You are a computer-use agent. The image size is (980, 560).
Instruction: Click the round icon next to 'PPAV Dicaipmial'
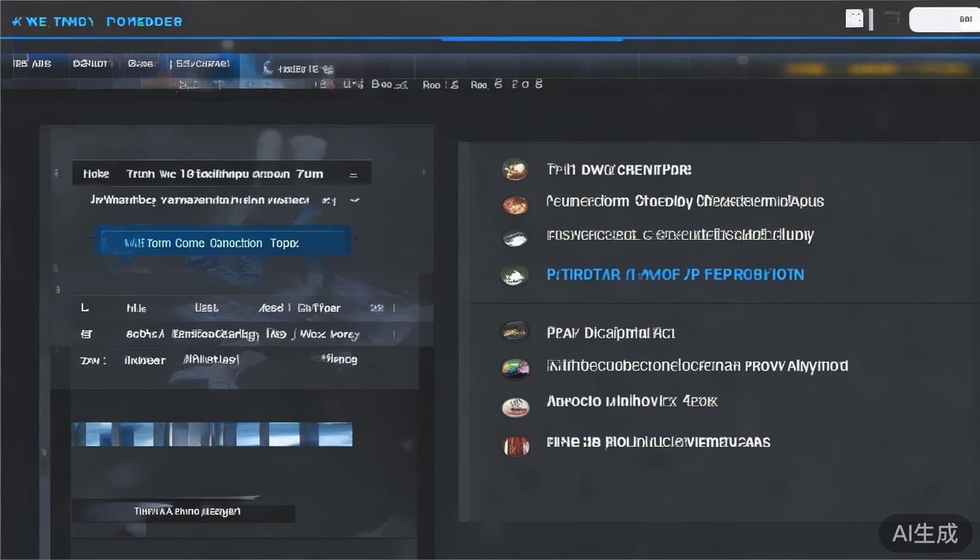pos(514,332)
